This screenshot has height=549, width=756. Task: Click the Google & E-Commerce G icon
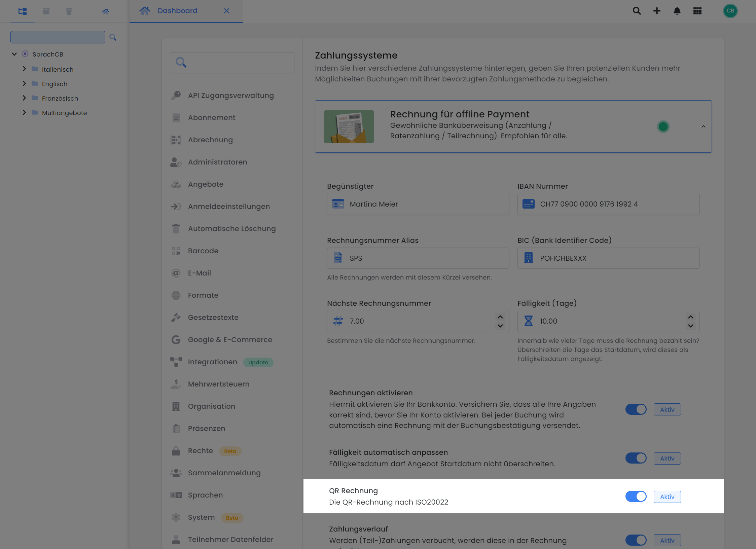click(176, 339)
